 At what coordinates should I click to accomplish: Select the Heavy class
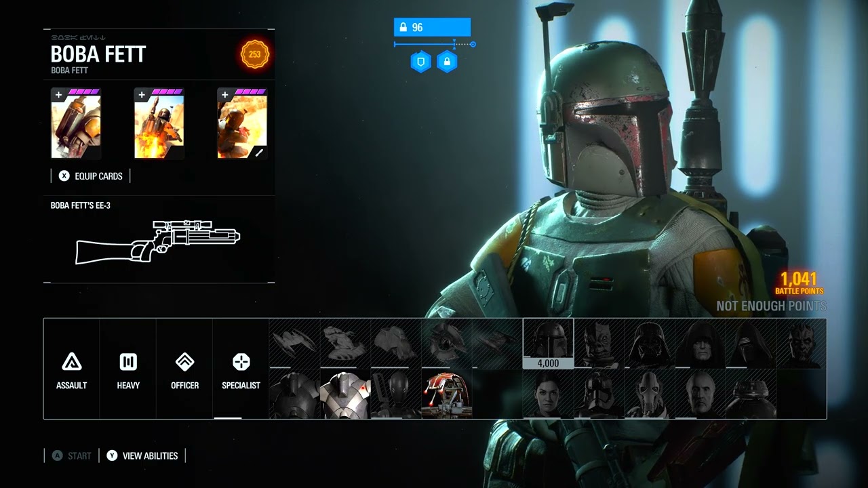pyautogui.click(x=128, y=369)
